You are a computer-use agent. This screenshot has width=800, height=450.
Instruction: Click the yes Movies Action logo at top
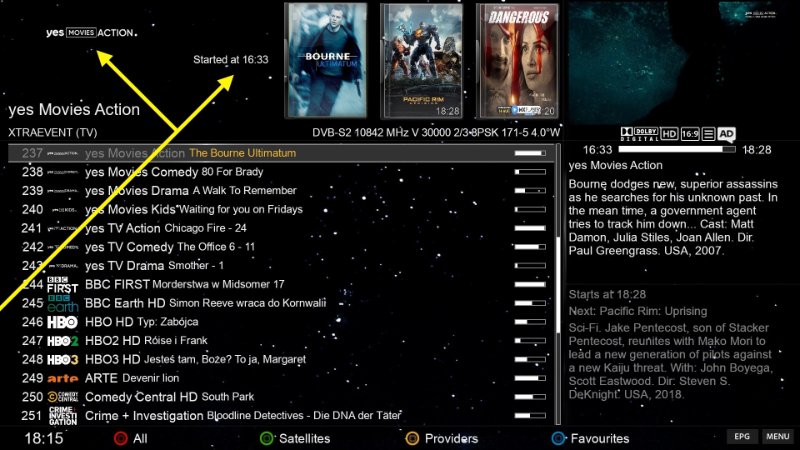tap(91, 33)
